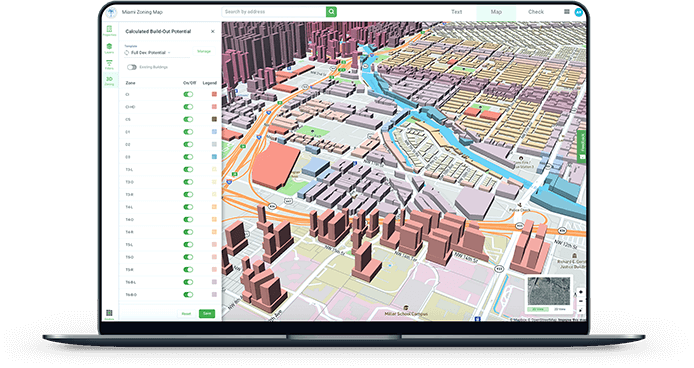The image size is (694, 368).
Task: Open the Layers sidebar icon
Action: click(109, 48)
